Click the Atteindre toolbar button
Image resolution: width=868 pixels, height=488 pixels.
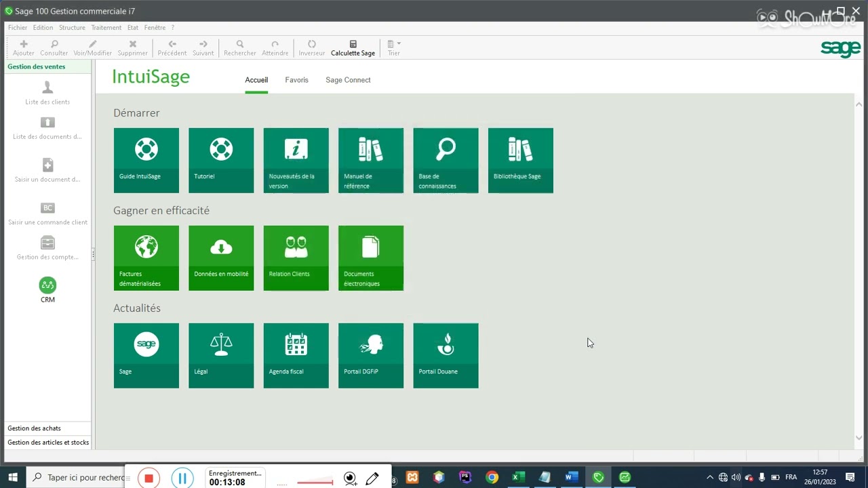[x=275, y=48]
